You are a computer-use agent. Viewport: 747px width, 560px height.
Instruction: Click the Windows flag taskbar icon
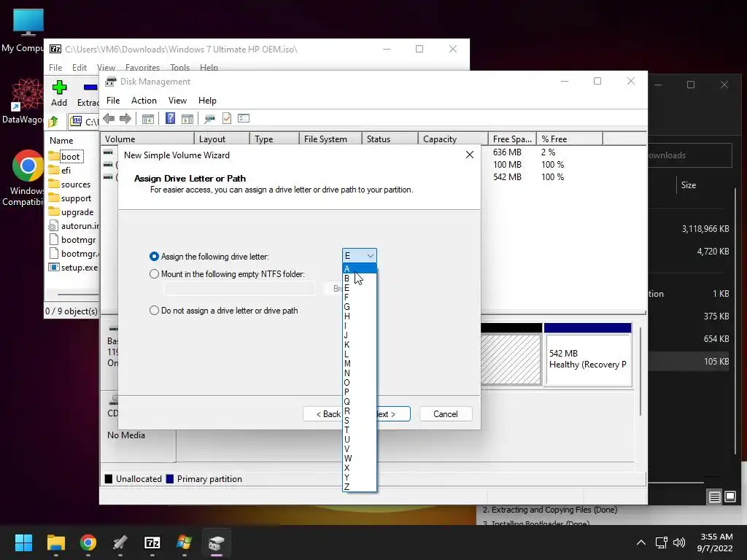tap(184, 542)
